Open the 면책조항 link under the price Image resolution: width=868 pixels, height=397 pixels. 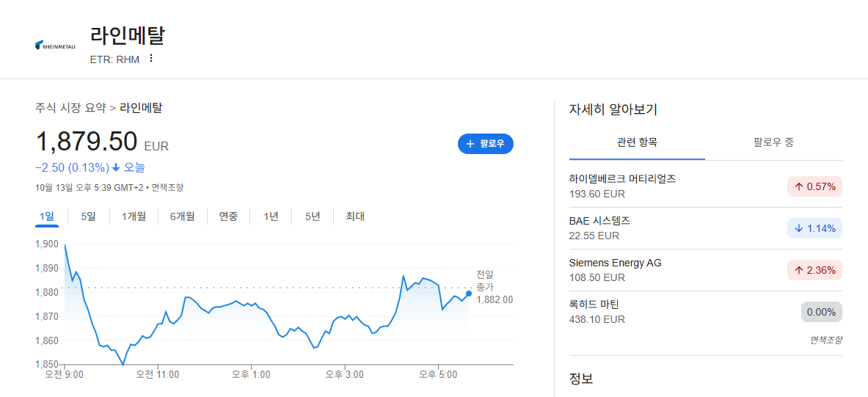point(168,187)
